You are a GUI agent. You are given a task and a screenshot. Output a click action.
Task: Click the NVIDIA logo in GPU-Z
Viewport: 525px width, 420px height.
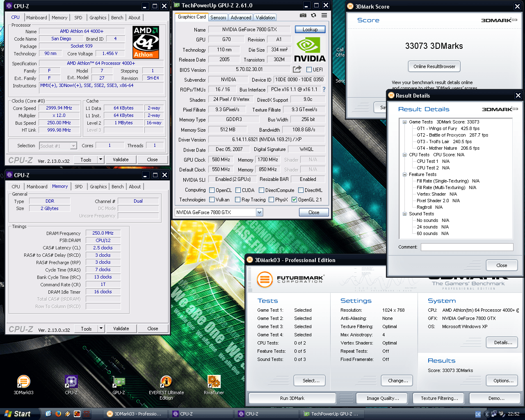[310, 49]
